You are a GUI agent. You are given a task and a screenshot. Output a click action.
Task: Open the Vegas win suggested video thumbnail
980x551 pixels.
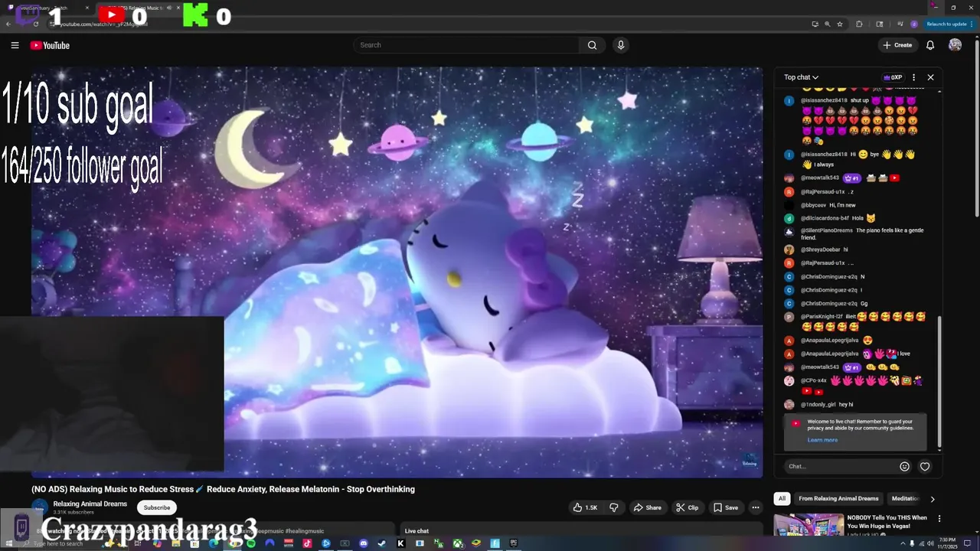(808, 524)
